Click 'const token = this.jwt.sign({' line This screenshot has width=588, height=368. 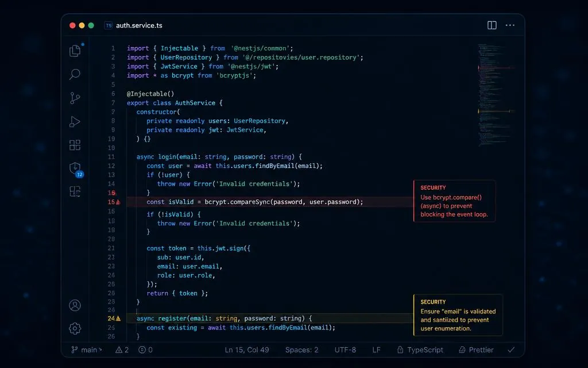(198, 248)
